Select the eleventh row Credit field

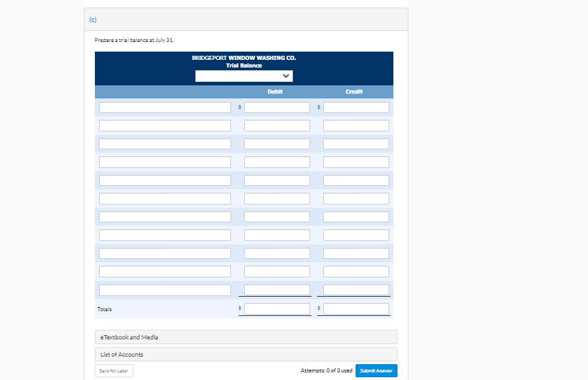tap(356, 290)
